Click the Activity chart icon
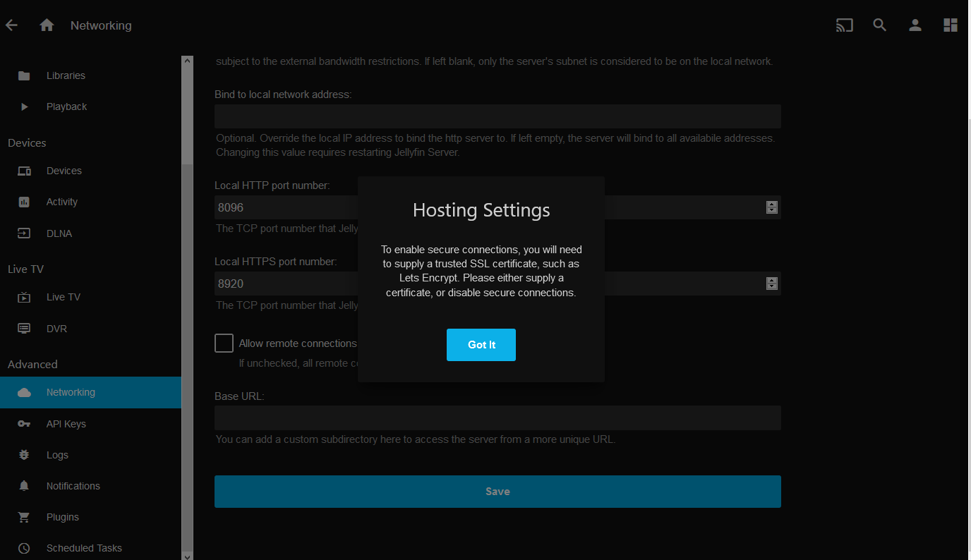 point(24,202)
